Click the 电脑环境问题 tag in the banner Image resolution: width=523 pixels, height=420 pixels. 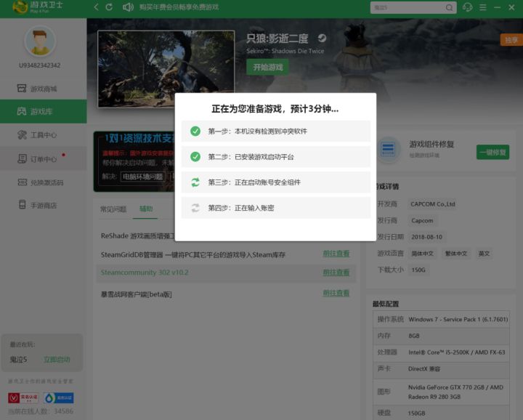pyautogui.click(x=143, y=177)
